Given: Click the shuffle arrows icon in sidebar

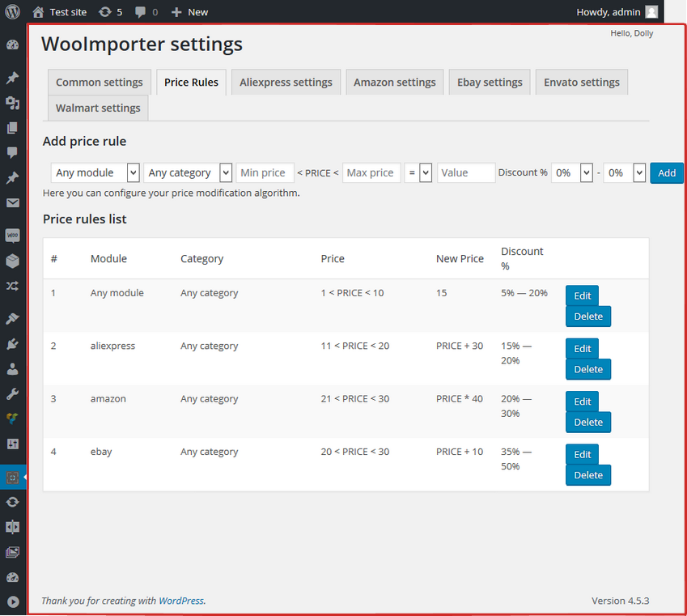Looking at the screenshot, I should click(13, 287).
